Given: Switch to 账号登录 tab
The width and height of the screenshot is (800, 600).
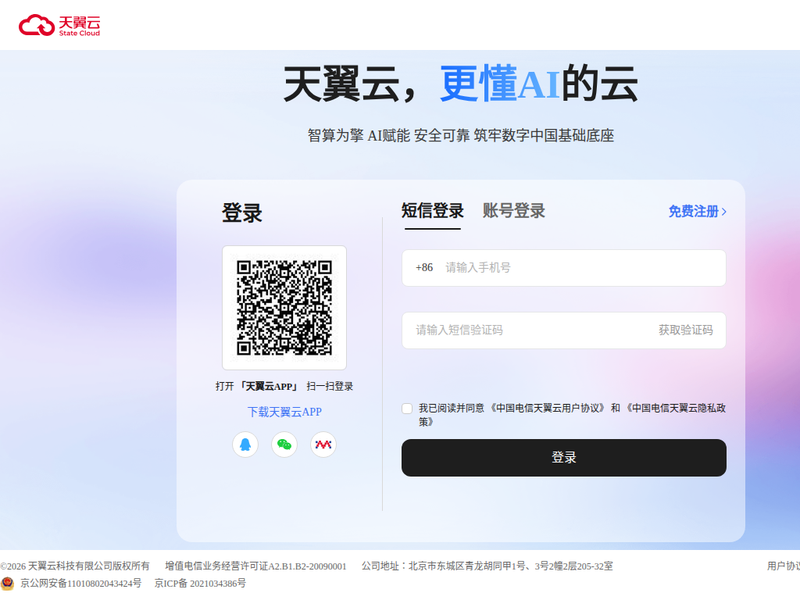Looking at the screenshot, I should click(514, 211).
